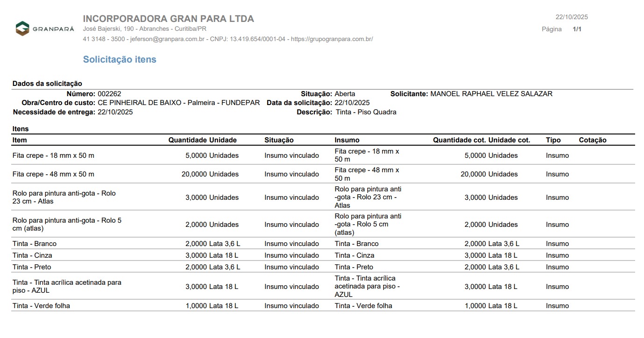Select the Tinta - Preto item

coord(32,267)
